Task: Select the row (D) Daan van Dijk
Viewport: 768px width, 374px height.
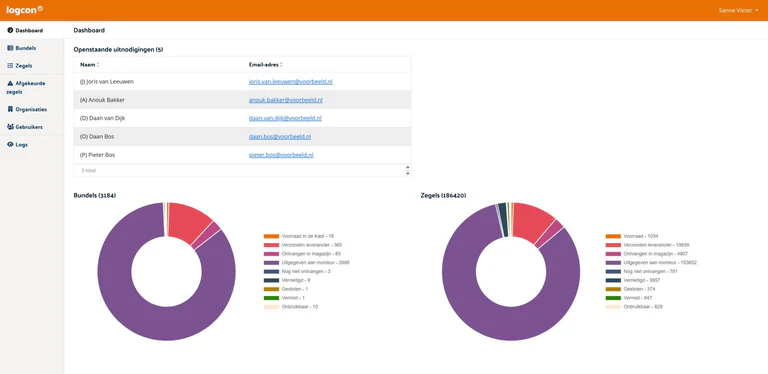Action: pos(242,118)
